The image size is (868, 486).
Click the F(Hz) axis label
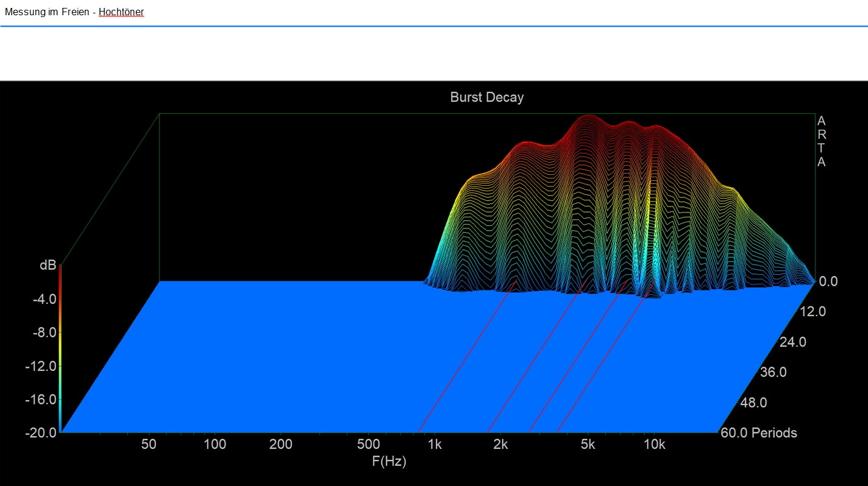point(389,461)
